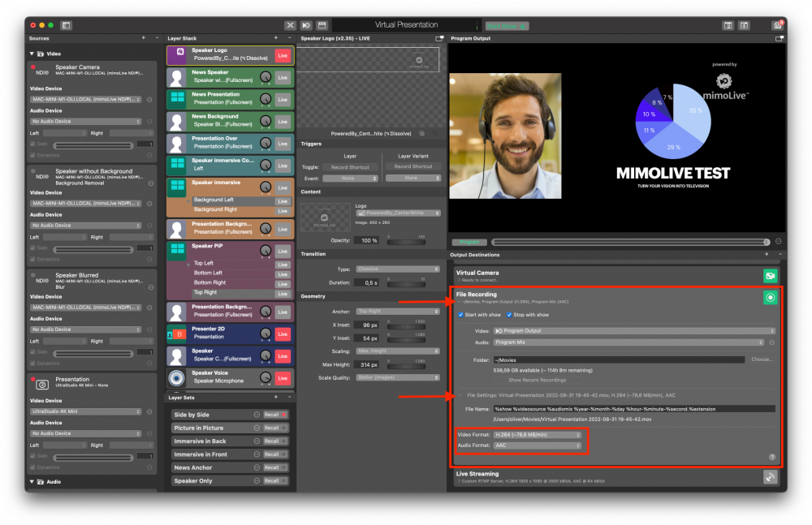Screen dimensions: 812x525
Task: Click the Speaker Voice layer speaker icon
Action: (x=176, y=378)
